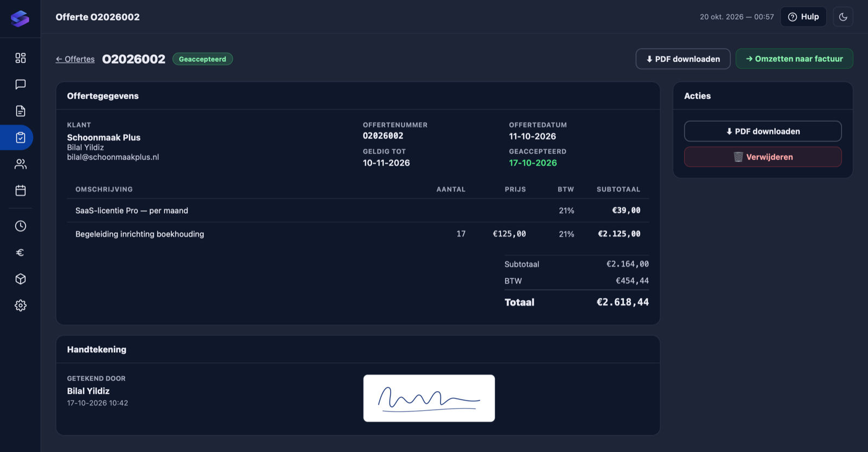Click client name Schoonmaak Plus
The image size is (868, 452).
tap(104, 138)
